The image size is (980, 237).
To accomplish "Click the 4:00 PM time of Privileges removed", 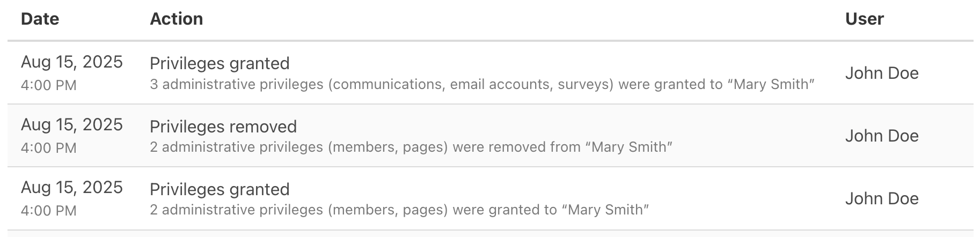I will pos(48,148).
